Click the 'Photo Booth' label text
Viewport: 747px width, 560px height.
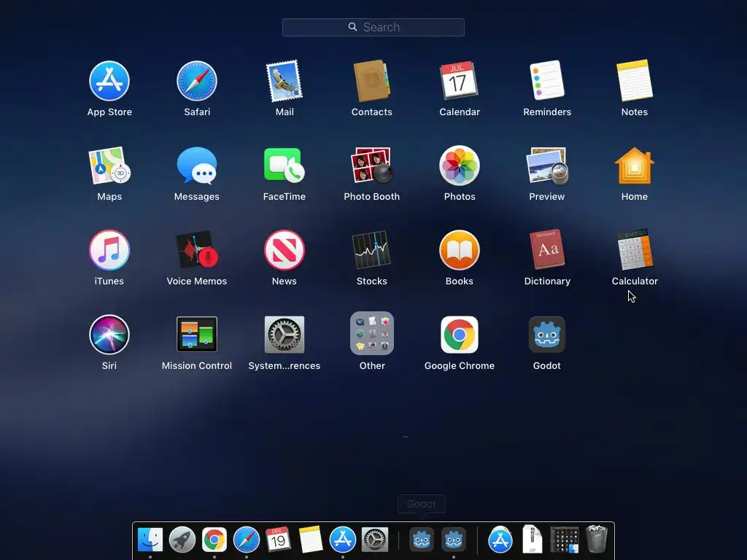tap(372, 196)
